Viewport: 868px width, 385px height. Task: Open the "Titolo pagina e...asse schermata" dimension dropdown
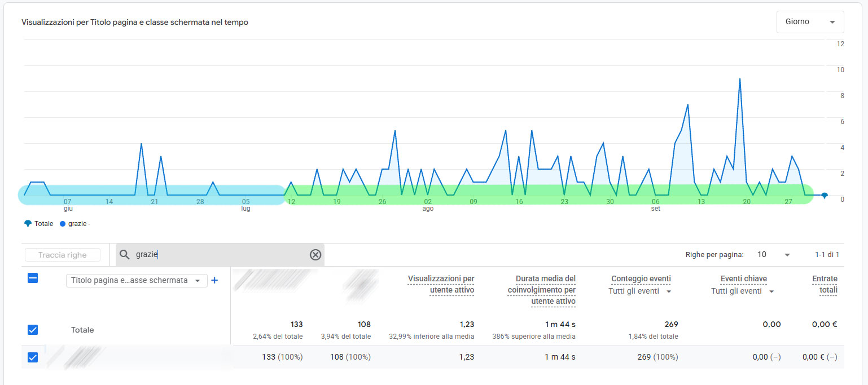click(137, 280)
